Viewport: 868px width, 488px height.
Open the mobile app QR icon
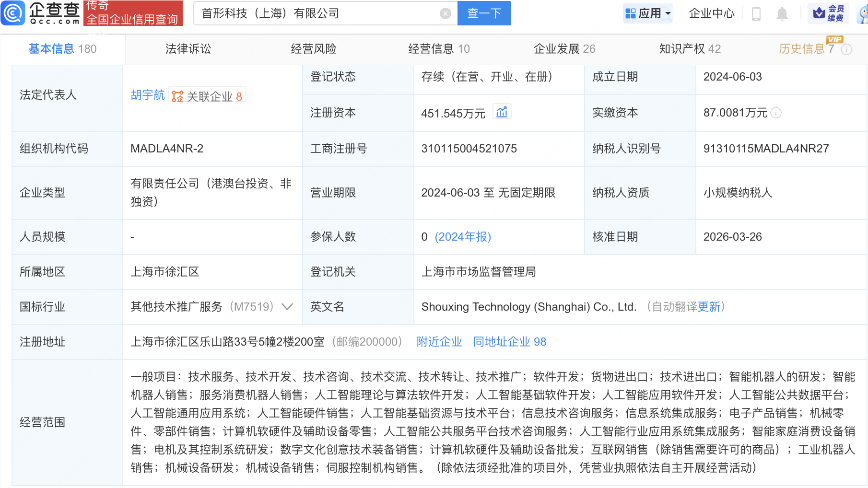point(757,13)
